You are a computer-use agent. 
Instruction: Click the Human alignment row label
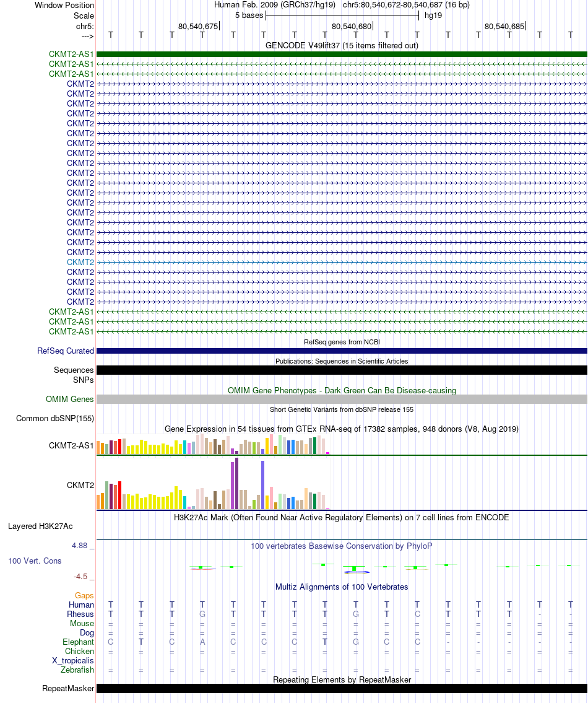81,605
